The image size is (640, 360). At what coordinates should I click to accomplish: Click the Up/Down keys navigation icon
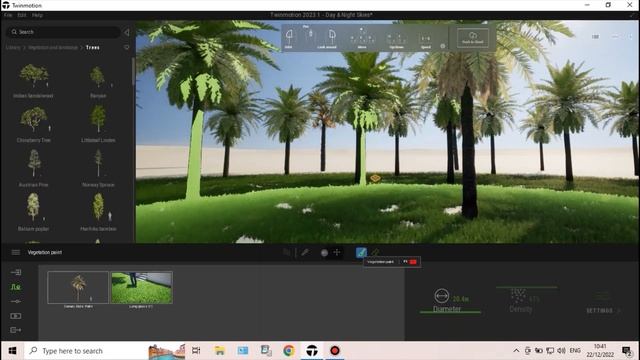(x=396, y=40)
